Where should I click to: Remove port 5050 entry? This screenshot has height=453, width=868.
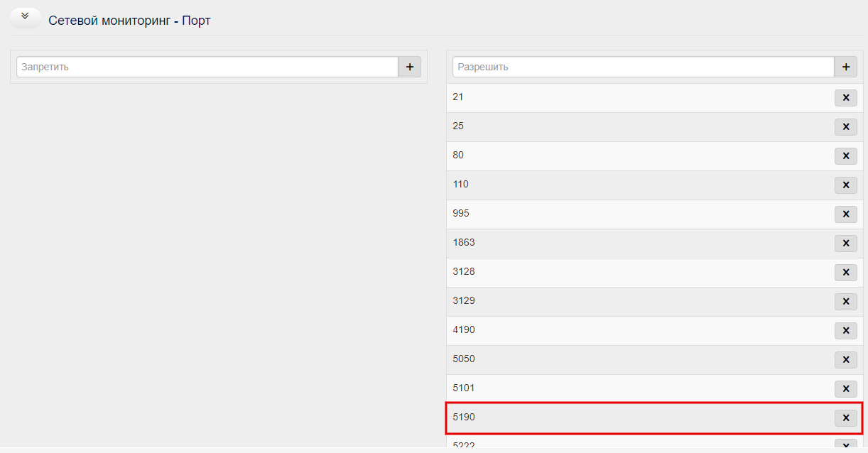coord(845,360)
